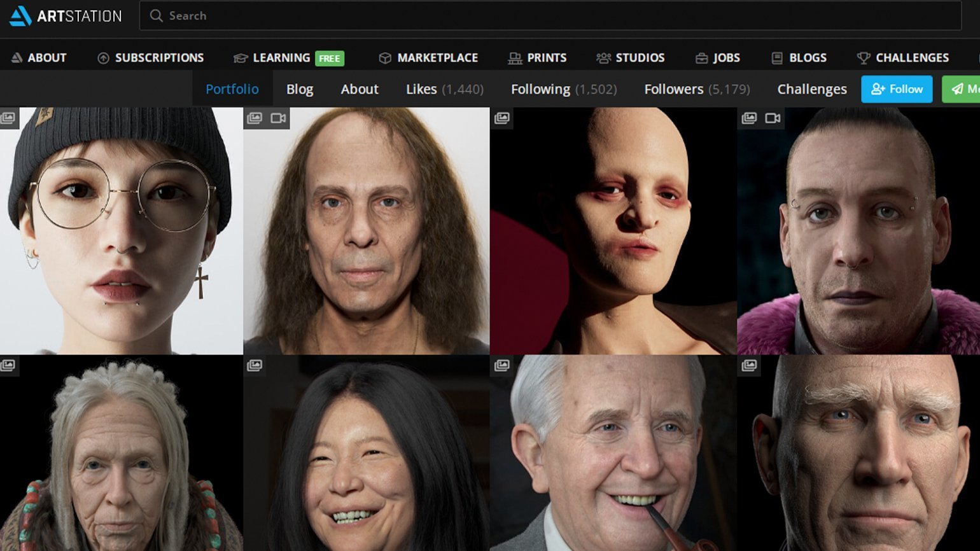Click the magnifier icon in the search bar
Viewport: 980px width, 551px height.
point(156,16)
